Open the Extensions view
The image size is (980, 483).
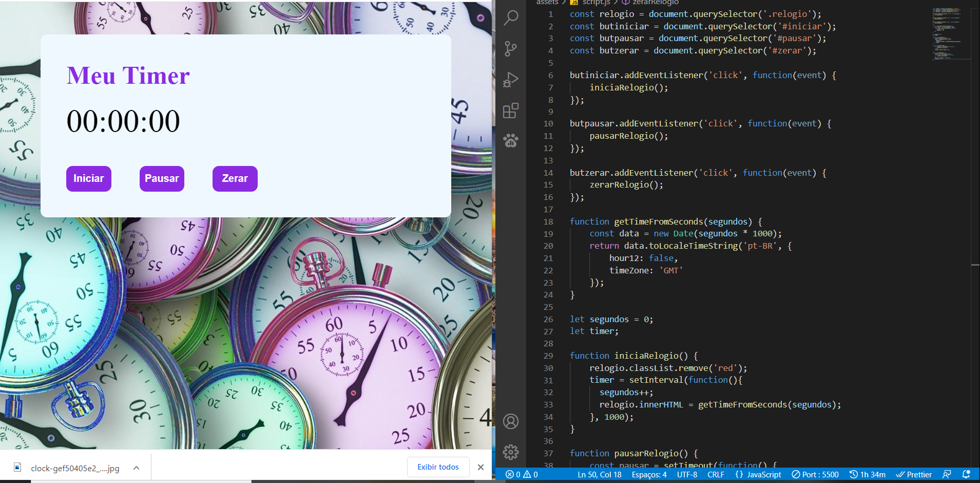coord(511,110)
